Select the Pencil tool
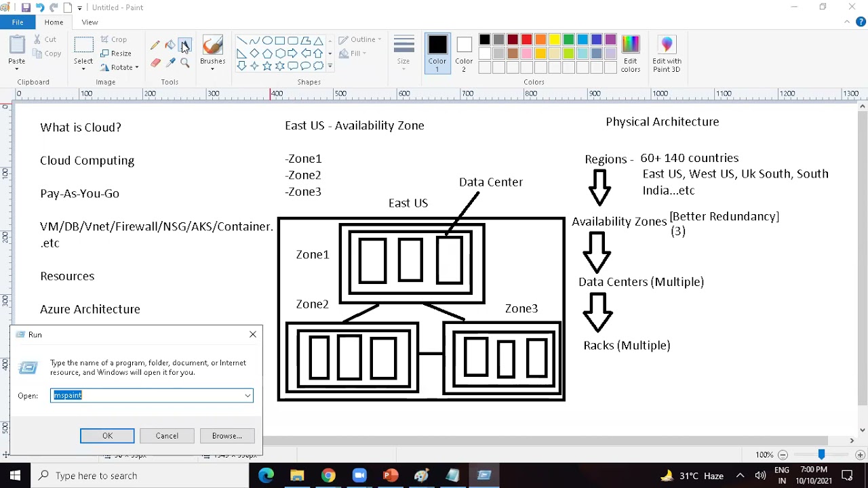The image size is (868, 488). click(x=155, y=45)
